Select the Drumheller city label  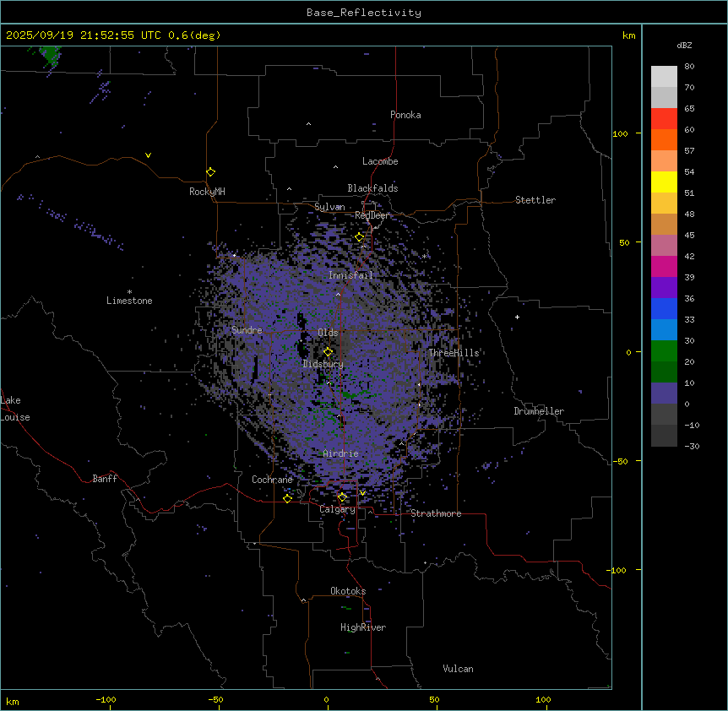click(x=538, y=411)
